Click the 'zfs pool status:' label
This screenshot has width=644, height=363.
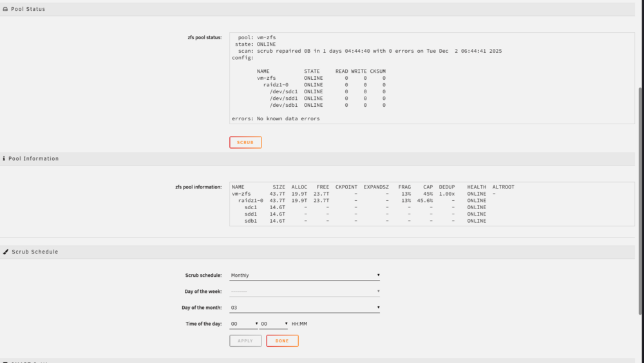tap(205, 37)
